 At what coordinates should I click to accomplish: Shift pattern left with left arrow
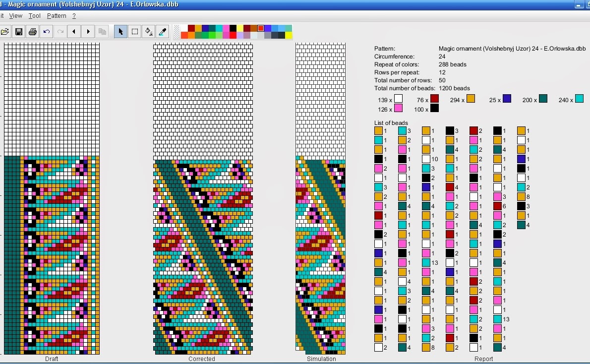click(74, 32)
